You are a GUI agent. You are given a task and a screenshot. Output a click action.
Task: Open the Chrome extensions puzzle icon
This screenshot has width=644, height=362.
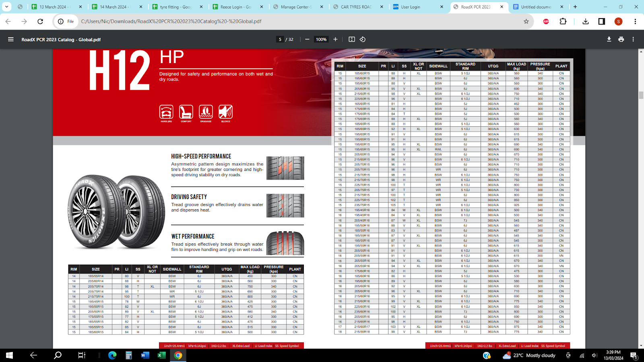click(563, 21)
